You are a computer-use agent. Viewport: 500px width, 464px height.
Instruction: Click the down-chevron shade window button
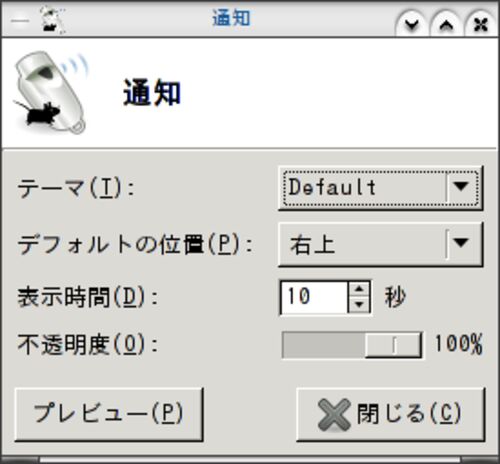(x=412, y=24)
